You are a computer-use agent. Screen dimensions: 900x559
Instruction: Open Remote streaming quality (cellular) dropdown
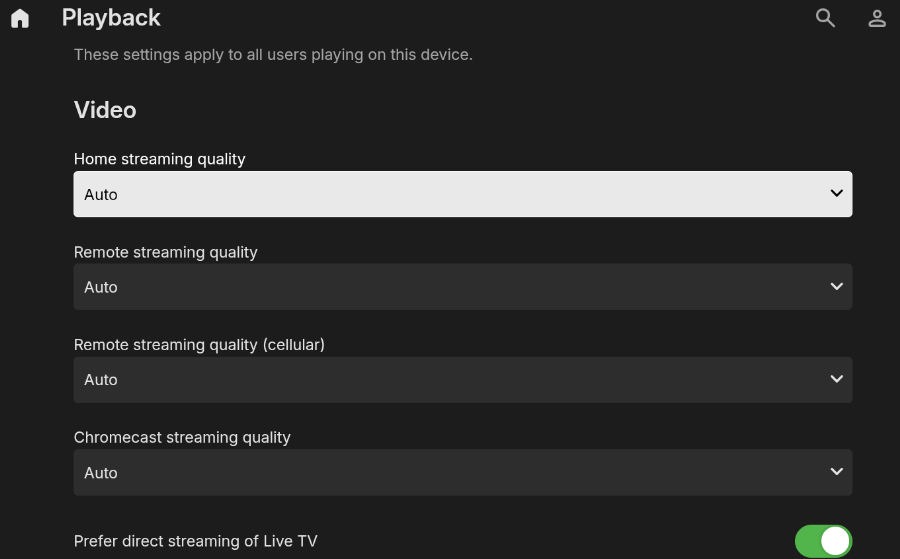[462, 380]
